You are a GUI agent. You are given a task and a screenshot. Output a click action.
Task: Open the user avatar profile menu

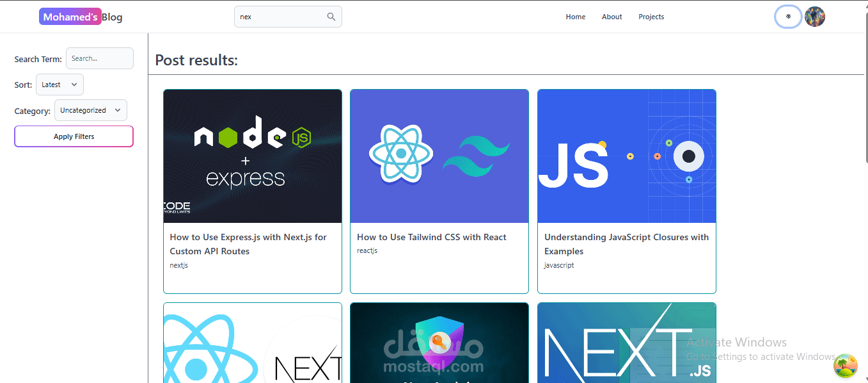[x=815, y=17]
